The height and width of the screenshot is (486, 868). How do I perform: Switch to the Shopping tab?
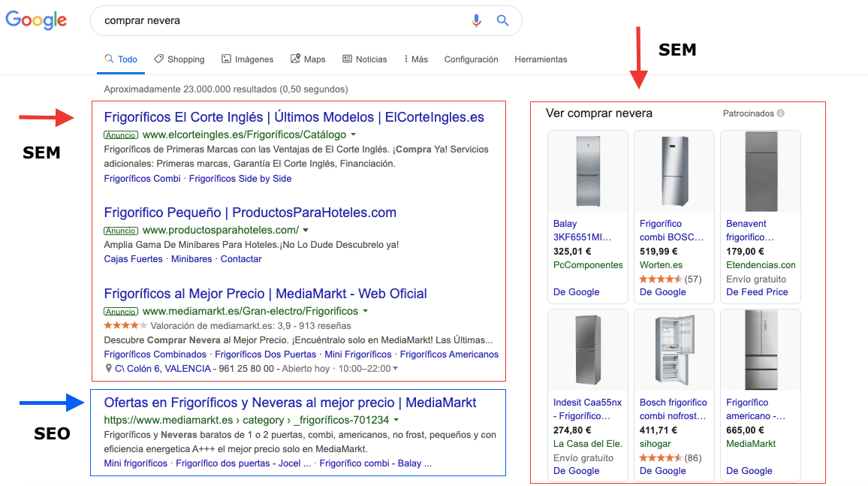click(179, 59)
